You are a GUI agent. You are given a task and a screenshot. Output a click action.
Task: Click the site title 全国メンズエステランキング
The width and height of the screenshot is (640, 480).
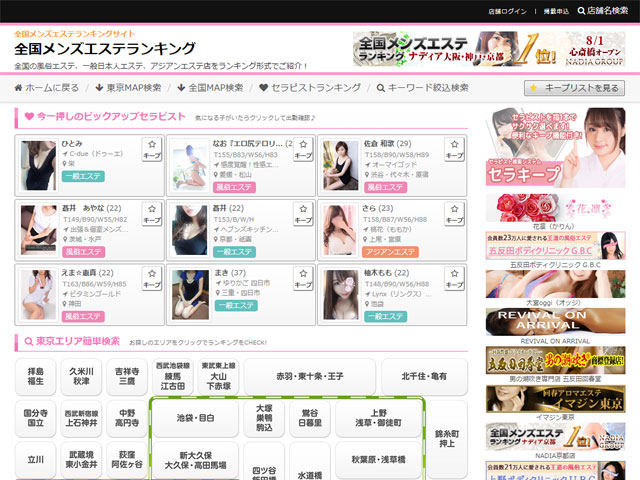click(105, 49)
